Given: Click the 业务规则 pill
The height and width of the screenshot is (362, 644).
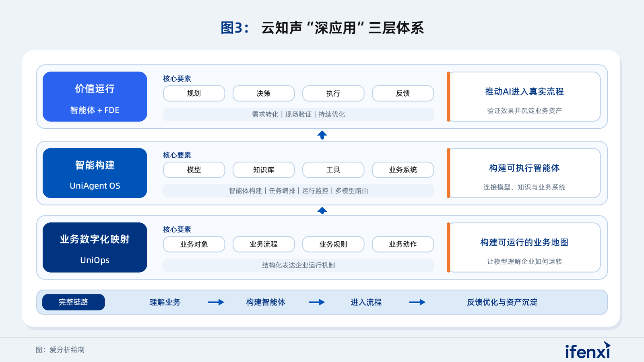Looking at the screenshot, I should click(333, 244).
